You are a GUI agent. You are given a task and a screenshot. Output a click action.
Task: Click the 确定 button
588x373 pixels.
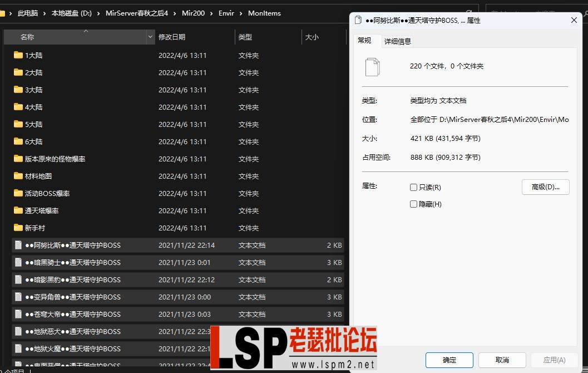tap(449, 360)
